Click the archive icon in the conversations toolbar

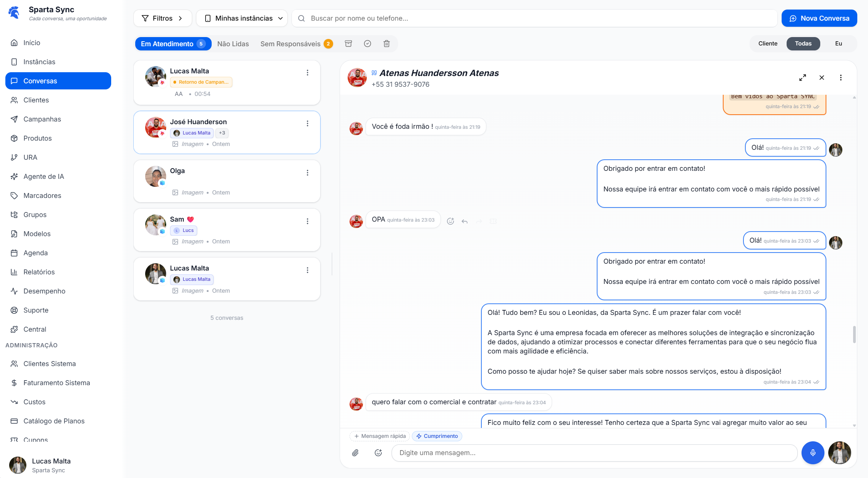348,44
